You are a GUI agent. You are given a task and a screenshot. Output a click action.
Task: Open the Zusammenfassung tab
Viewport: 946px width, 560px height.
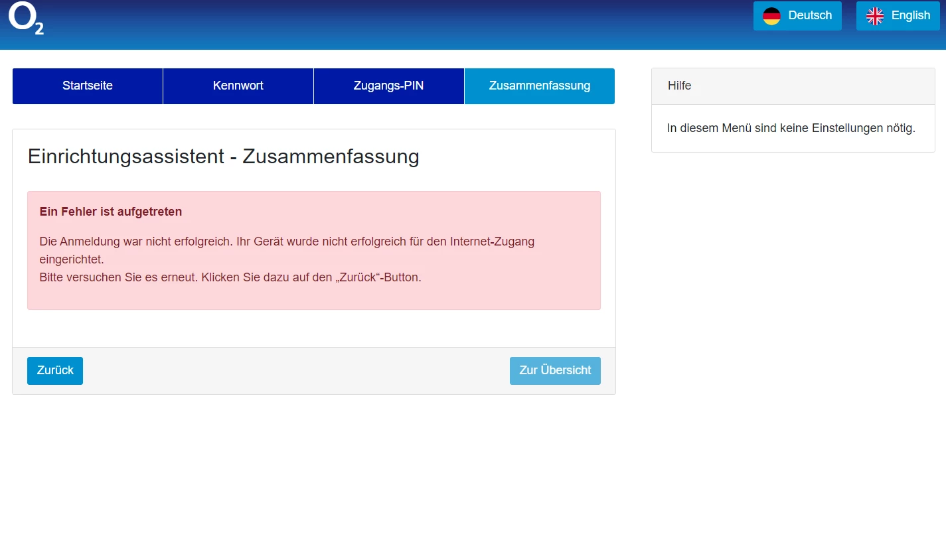(540, 86)
